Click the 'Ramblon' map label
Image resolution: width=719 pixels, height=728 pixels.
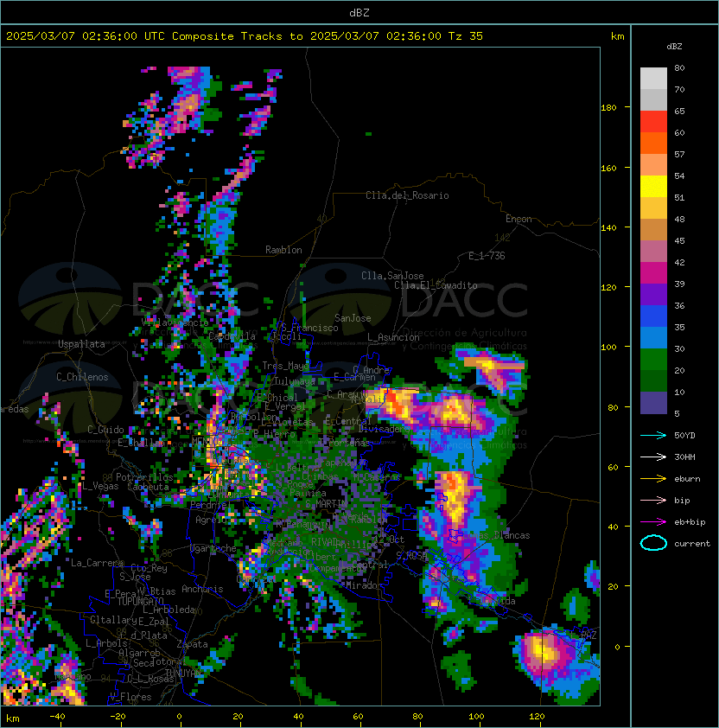283,250
